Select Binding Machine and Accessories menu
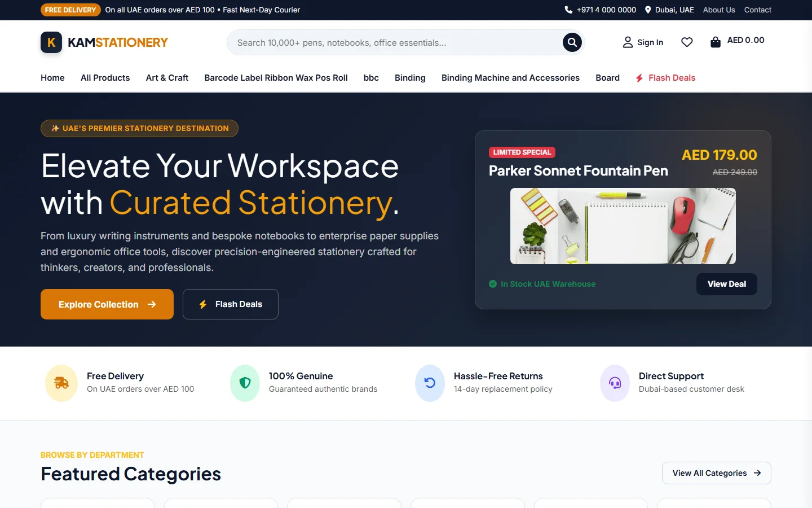The width and height of the screenshot is (812, 508). point(510,78)
